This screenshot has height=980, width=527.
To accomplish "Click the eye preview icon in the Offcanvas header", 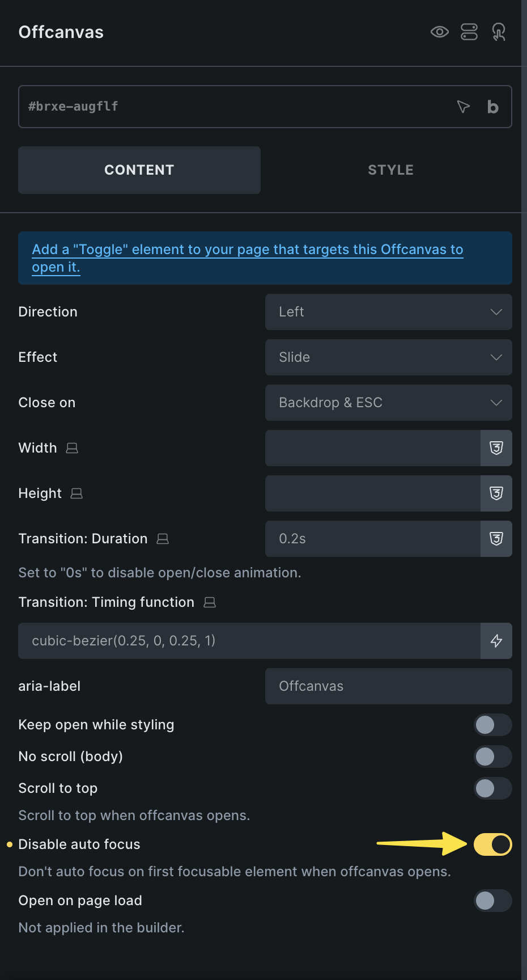I will click(439, 32).
